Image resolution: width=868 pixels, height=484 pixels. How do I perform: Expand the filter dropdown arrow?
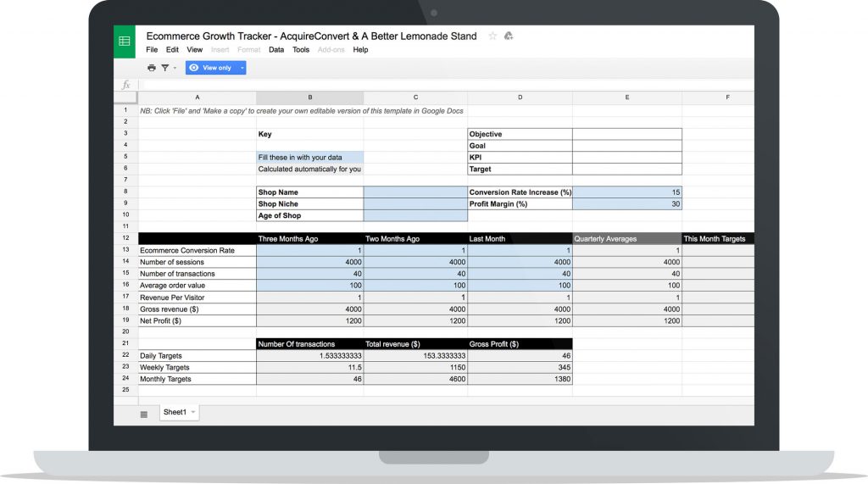coord(175,68)
